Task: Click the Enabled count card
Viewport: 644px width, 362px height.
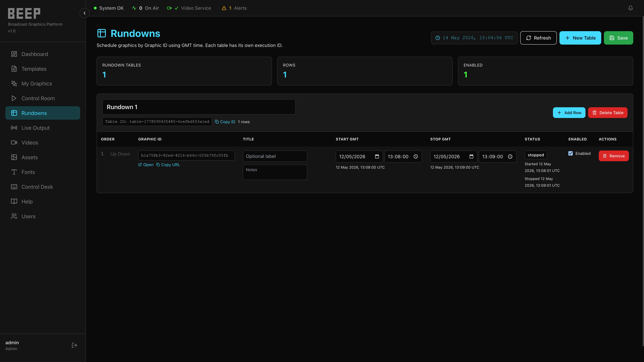Action: [x=546, y=71]
